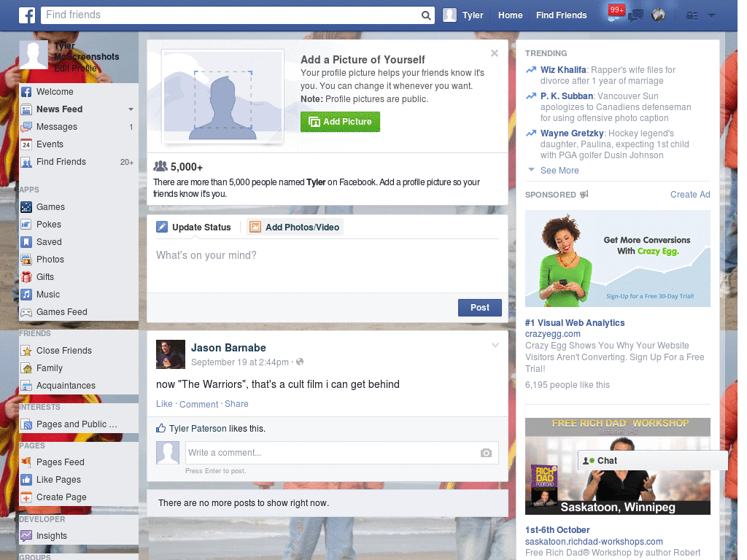Open Tyler Paterson's profile link
747x560 pixels.
(x=198, y=429)
